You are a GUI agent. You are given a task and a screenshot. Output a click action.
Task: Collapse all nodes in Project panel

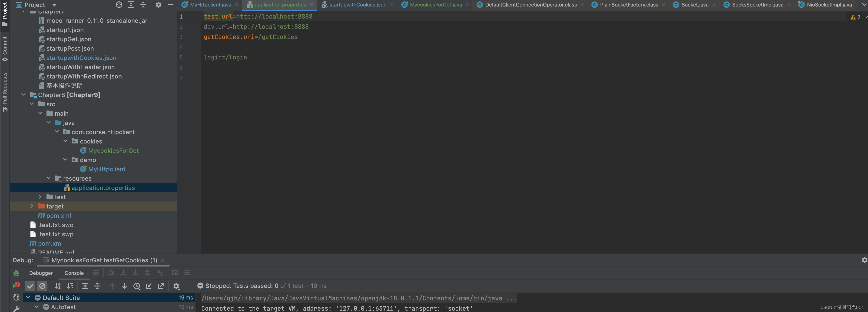143,5
